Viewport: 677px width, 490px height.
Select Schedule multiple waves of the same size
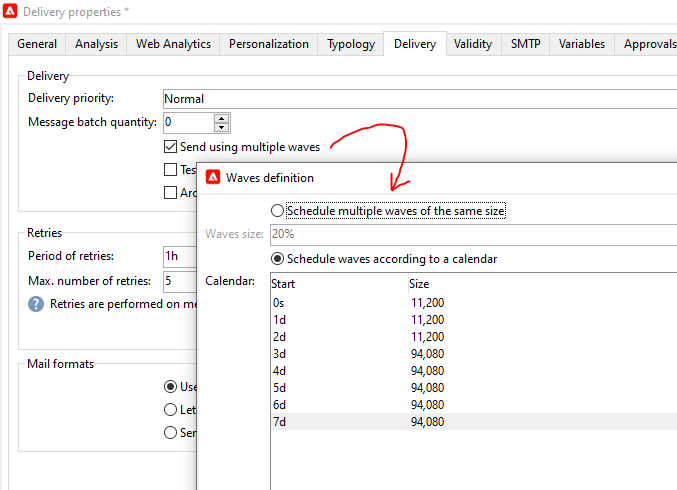pyautogui.click(x=277, y=211)
